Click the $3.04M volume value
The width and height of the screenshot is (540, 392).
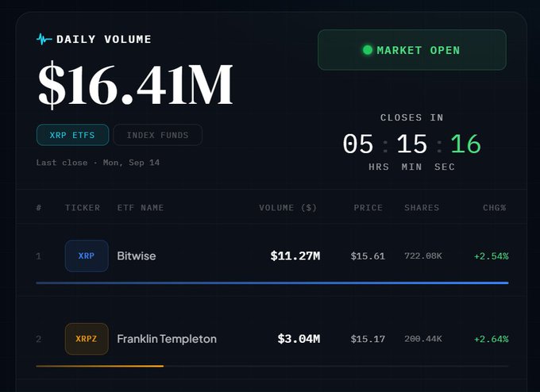click(299, 339)
